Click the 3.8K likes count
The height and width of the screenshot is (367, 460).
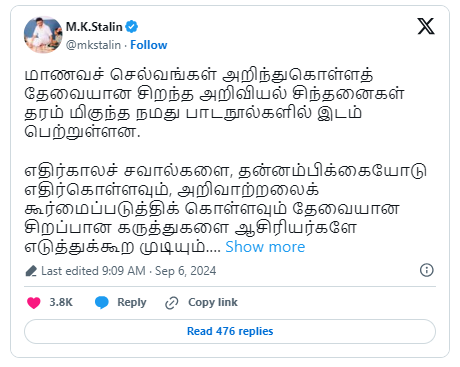(61, 302)
